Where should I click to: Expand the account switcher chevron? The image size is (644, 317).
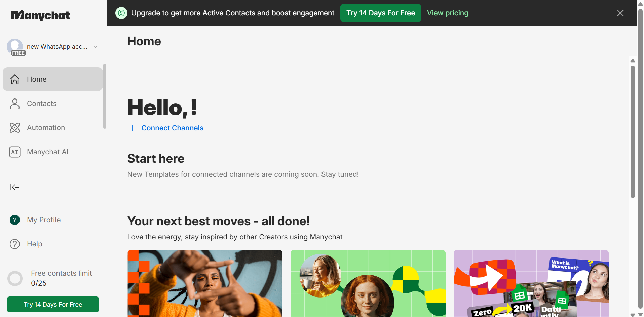[95, 47]
